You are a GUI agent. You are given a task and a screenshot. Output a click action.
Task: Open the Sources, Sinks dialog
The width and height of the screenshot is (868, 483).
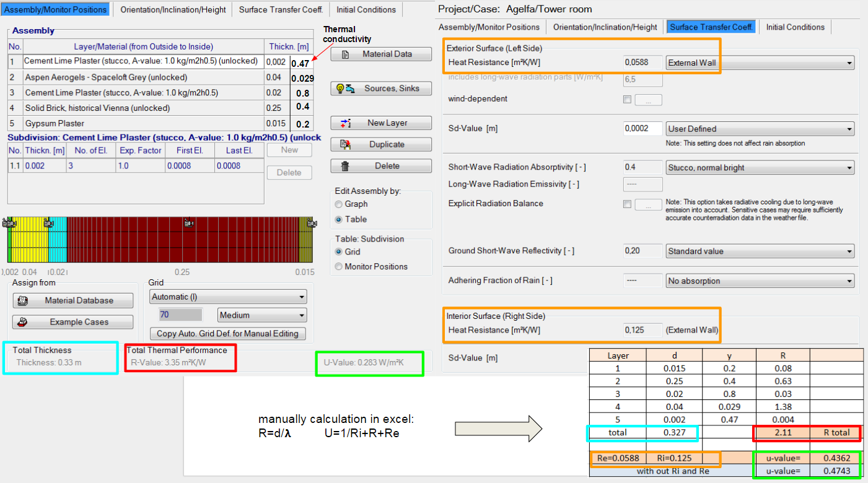(x=380, y=88)
